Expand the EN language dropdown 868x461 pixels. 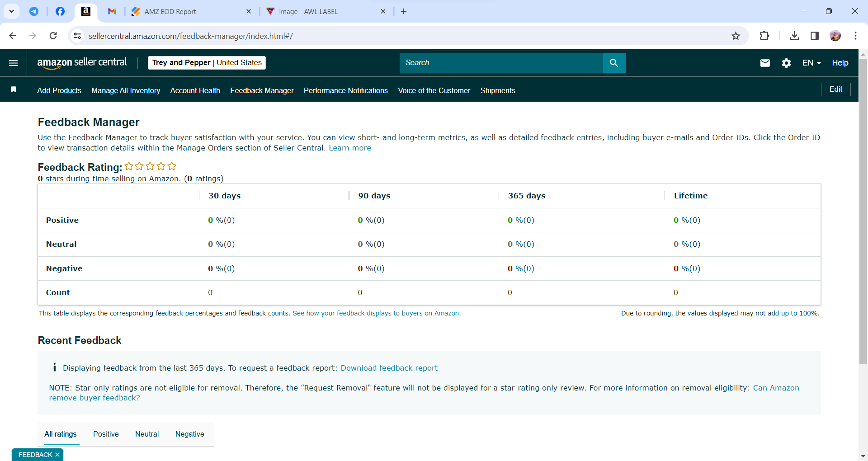[811, 63]
